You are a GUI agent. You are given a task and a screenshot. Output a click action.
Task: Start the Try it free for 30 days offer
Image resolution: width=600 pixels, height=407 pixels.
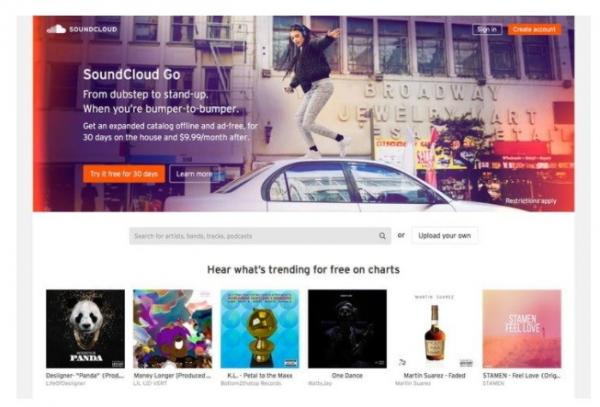pos(124,174)
